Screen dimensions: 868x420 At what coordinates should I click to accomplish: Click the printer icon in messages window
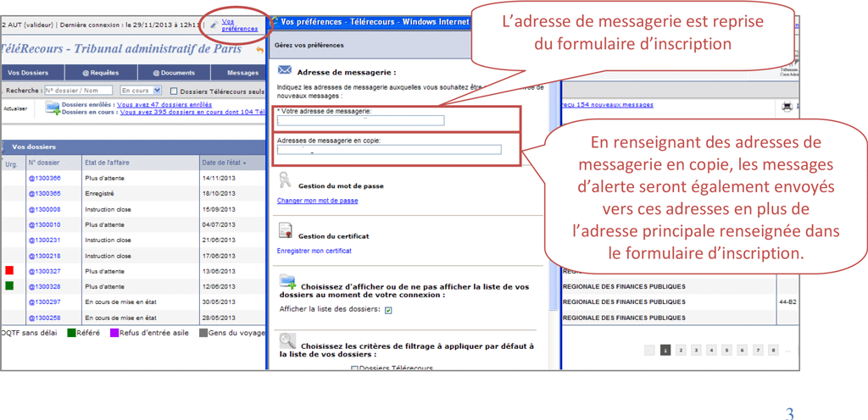tap(787, 108)
